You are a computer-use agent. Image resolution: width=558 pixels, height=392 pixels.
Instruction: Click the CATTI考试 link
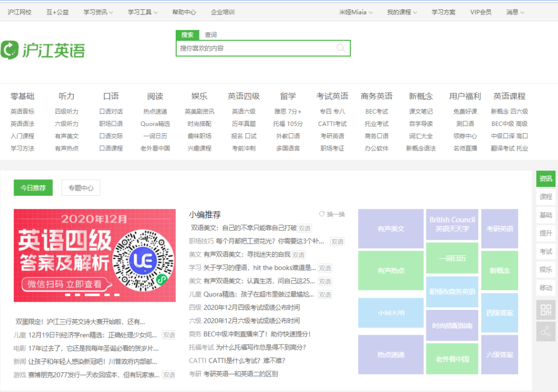[332, 124]
